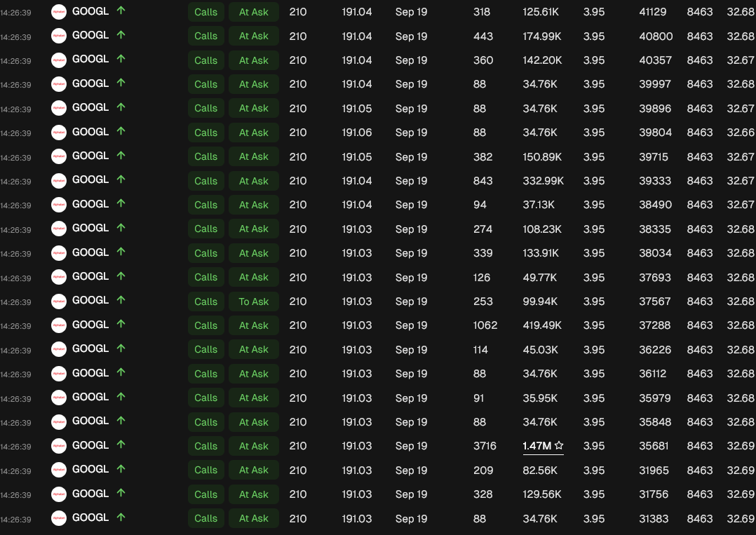Click green up arrow in the 36112 volume row
This screenshot has height=535, width=756.
click(121, 372)
